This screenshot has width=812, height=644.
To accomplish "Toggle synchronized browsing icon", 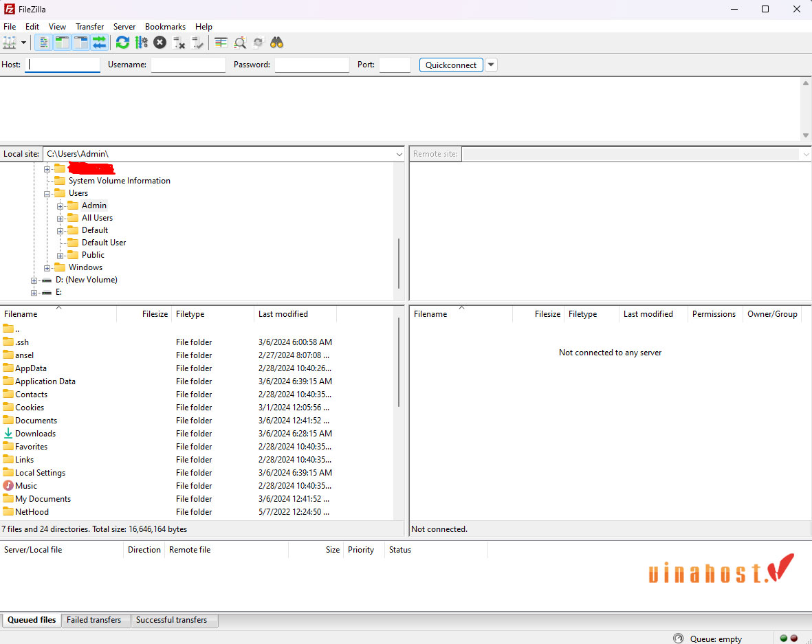I will click(x=259, y=43).
